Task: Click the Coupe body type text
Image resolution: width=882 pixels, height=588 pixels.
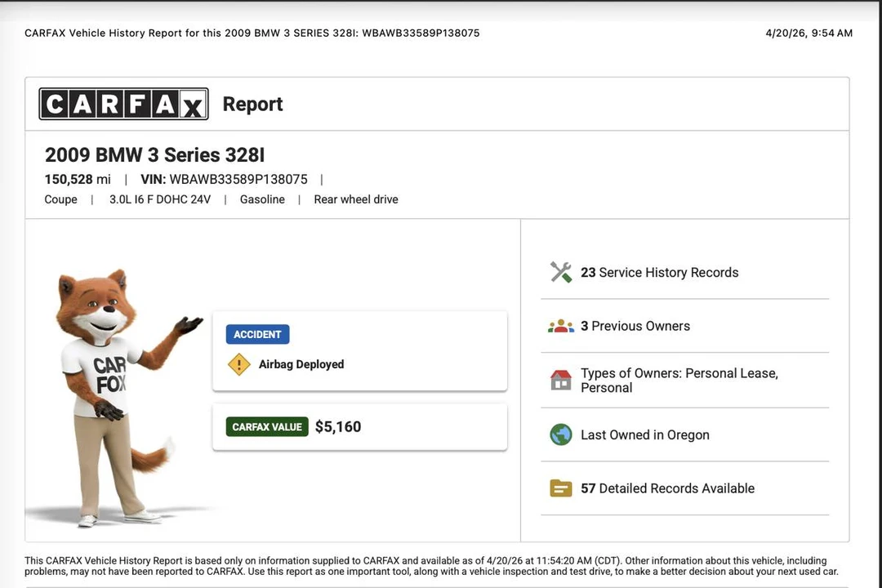Action: 60,200
